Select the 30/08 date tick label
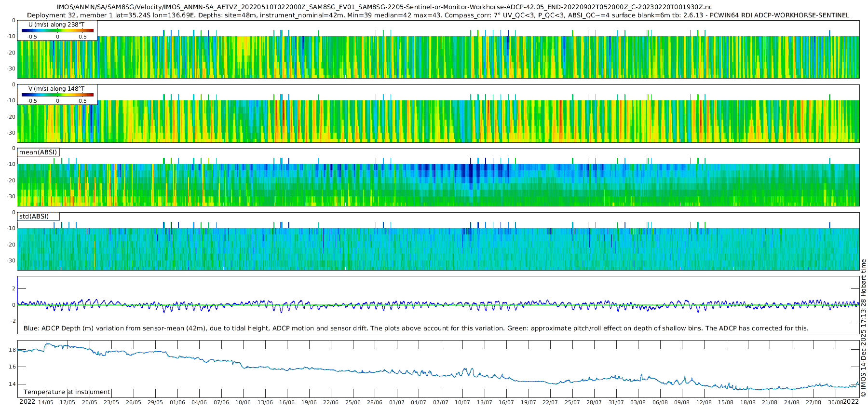This screenshot has height=410, width=868. point(835,402)
